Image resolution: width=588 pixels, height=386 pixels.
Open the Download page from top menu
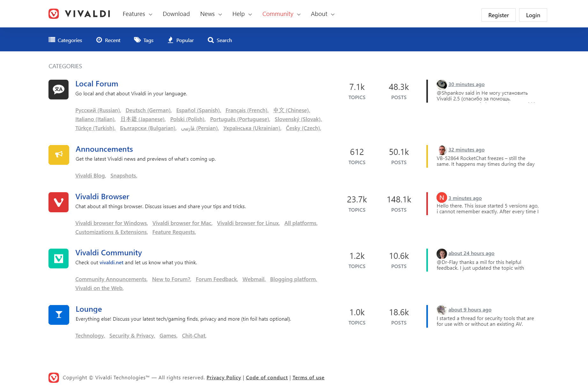click(176, 14)
